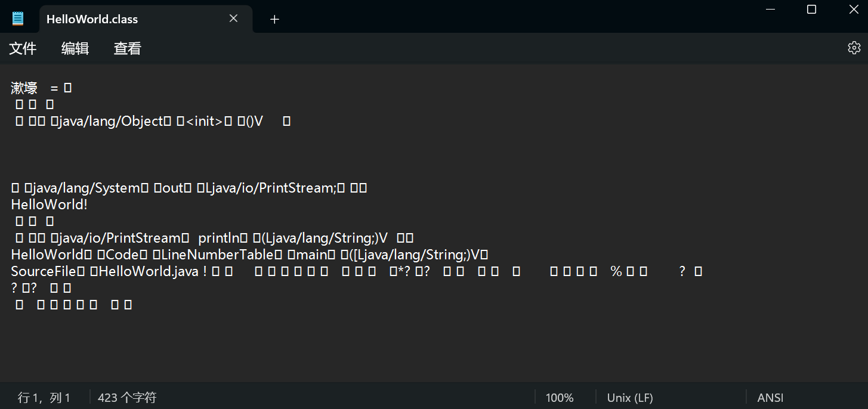
Task: Click the Unix (LF) line ending indicator
Action: [x=630, y=398]
